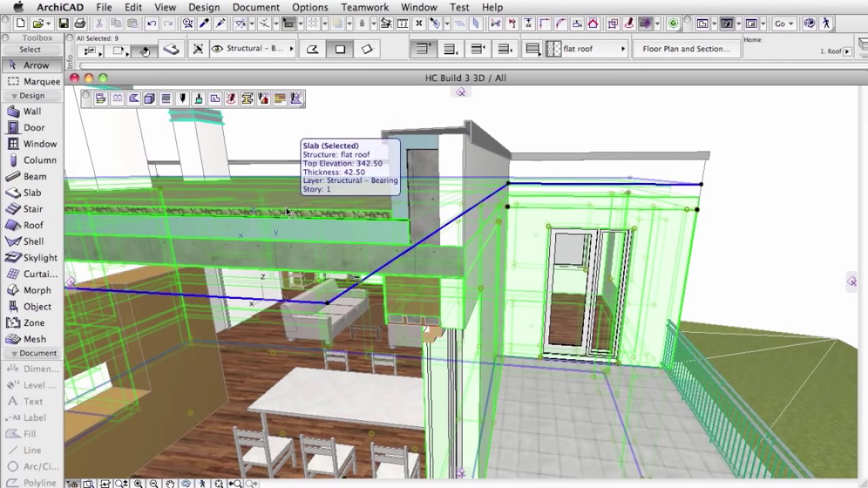Click the orbit icon at bottom bar

[186, 483]
